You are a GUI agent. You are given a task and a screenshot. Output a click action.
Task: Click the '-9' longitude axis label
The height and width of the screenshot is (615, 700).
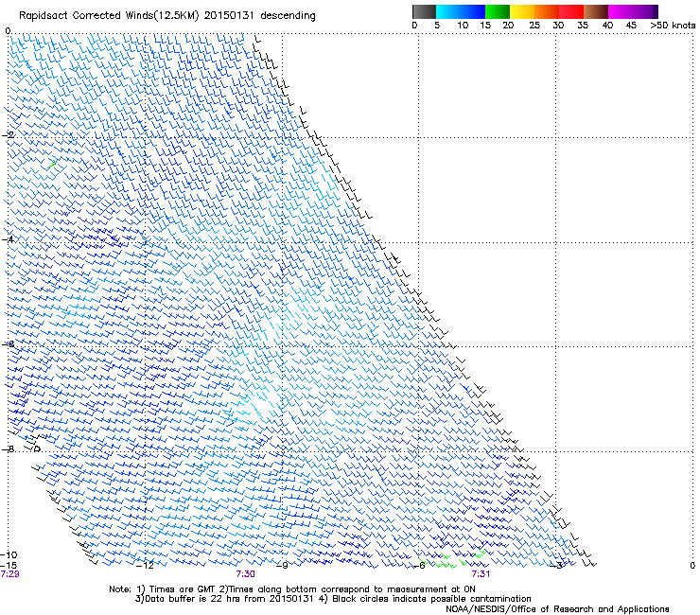282,566
